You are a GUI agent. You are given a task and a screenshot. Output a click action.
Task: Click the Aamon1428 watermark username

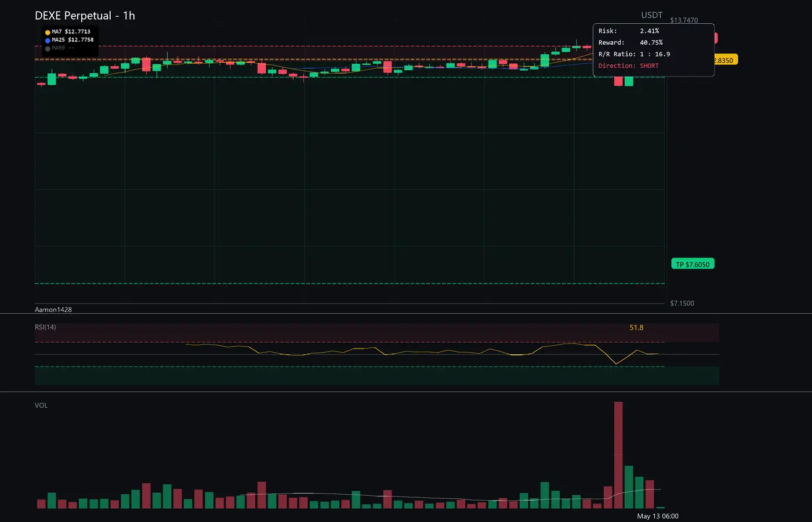(53, 310)
